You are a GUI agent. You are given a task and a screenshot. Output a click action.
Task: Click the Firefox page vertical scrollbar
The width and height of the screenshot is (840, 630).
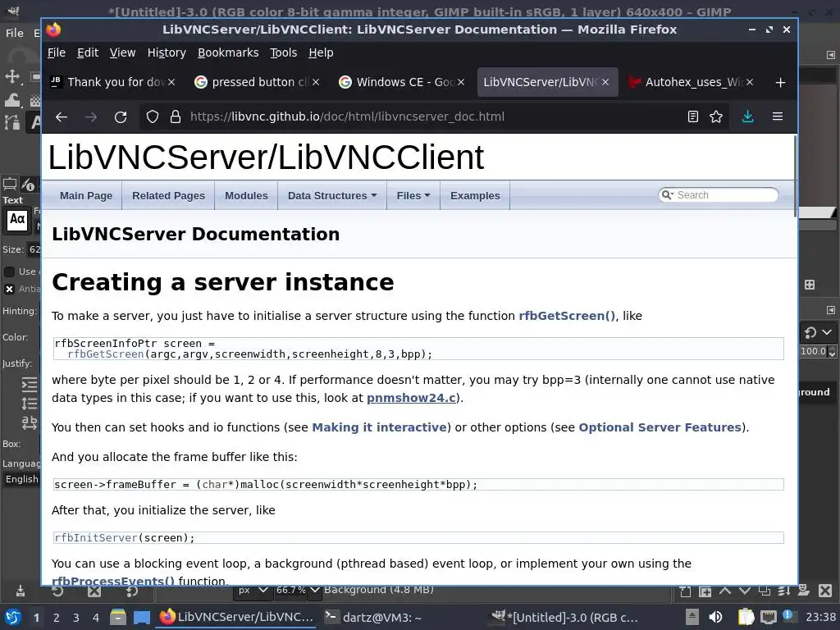(794, 177)
